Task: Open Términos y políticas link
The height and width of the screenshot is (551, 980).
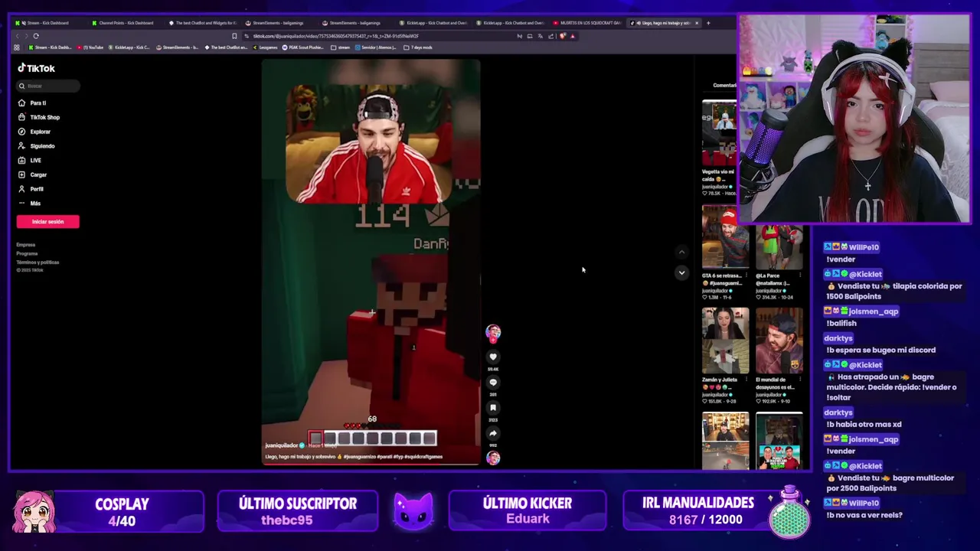Action: [38, 262]
